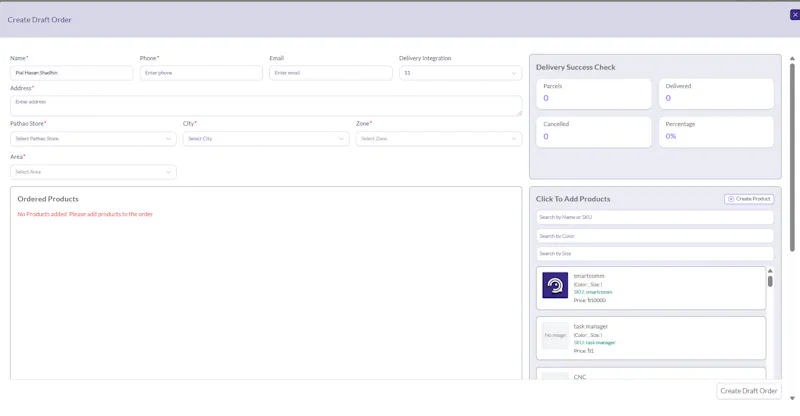Screen dimensions: 800x416
Task: Focus the Phone input field
Action: coord(201,73)
